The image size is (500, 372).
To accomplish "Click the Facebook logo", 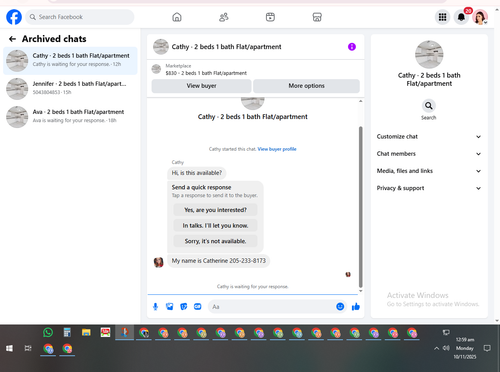I will click(x=14, y=17).
